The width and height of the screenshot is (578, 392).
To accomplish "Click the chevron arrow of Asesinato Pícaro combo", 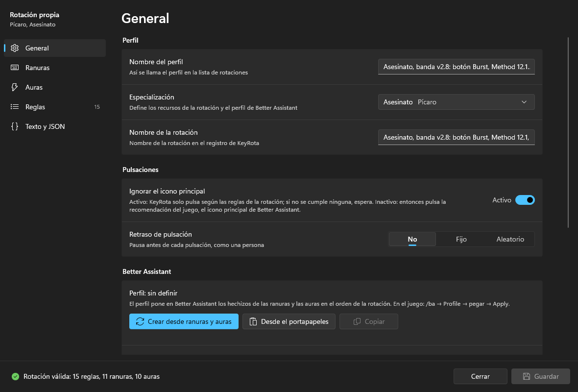I will click(x=524, y=102).
